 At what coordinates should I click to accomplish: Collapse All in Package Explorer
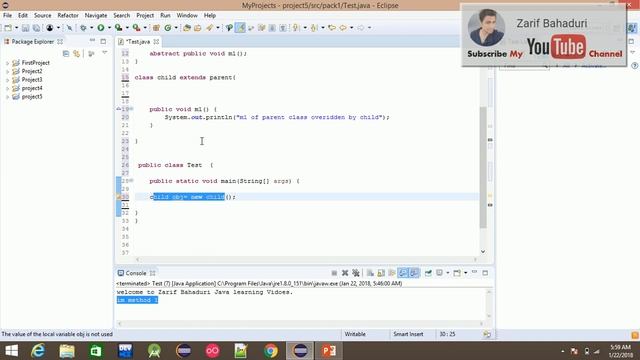point(66,53)
